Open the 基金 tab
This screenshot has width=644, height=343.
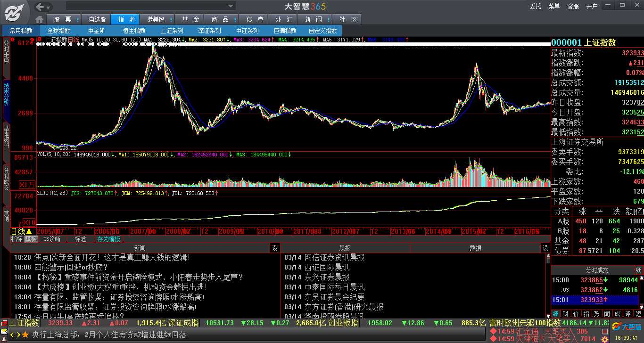[x=190, y=19]
